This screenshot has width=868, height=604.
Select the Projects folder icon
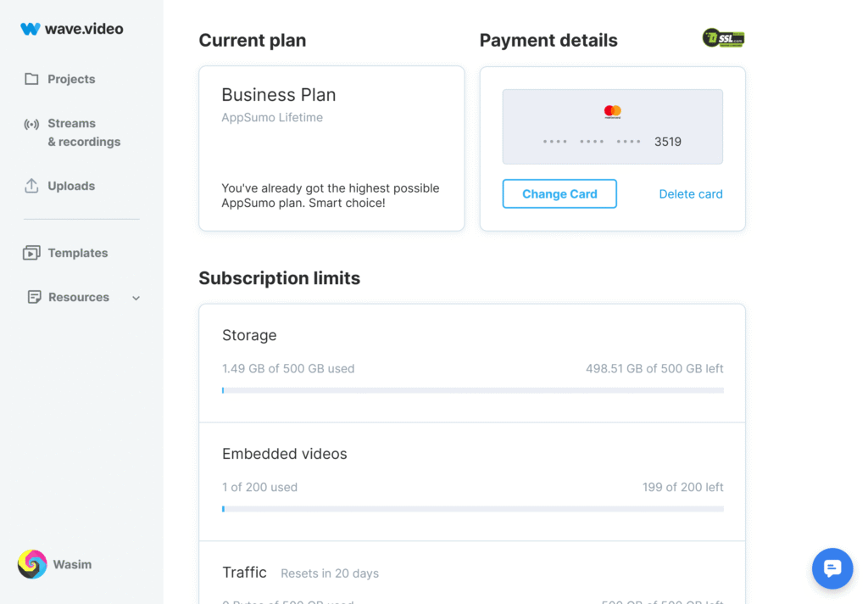(32, 79)
